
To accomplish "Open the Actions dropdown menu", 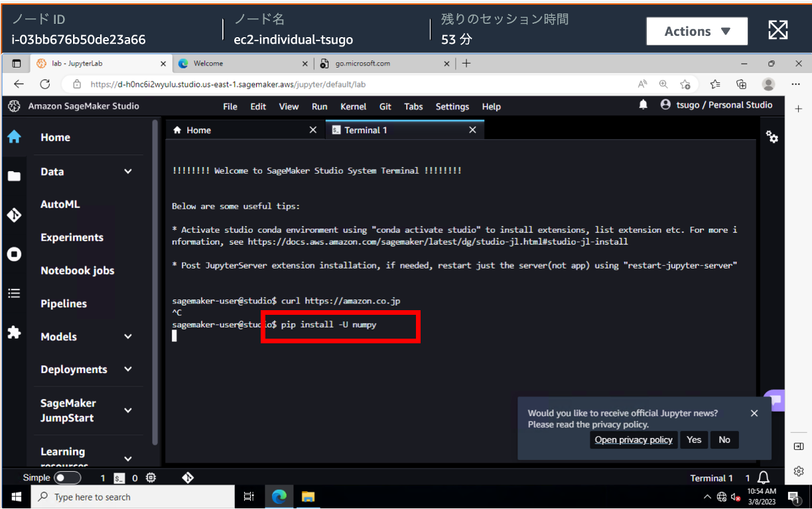I will [x=697, y=31].
